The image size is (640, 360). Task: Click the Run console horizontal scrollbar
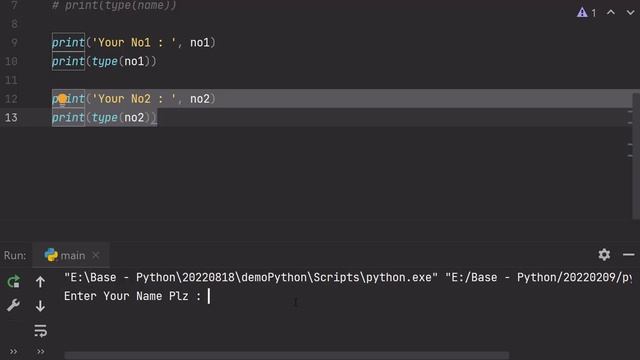click(x=287, y=355)
